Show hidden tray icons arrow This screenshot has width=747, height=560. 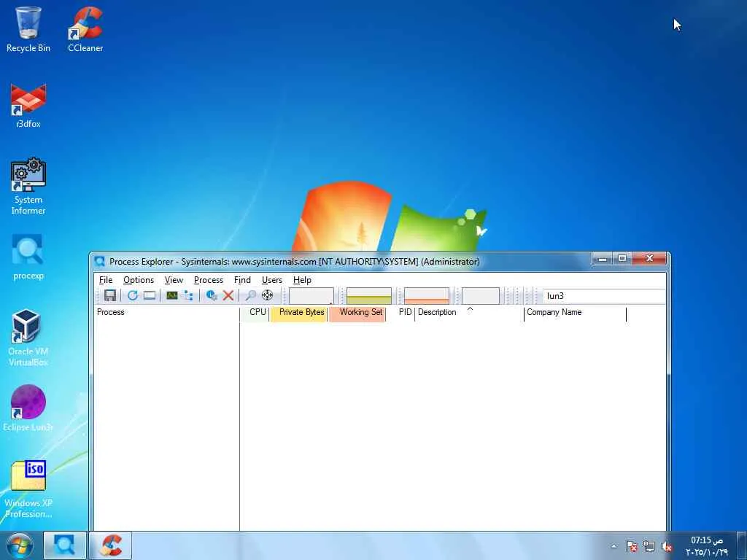pyautogui.click(x=614, y=547)
